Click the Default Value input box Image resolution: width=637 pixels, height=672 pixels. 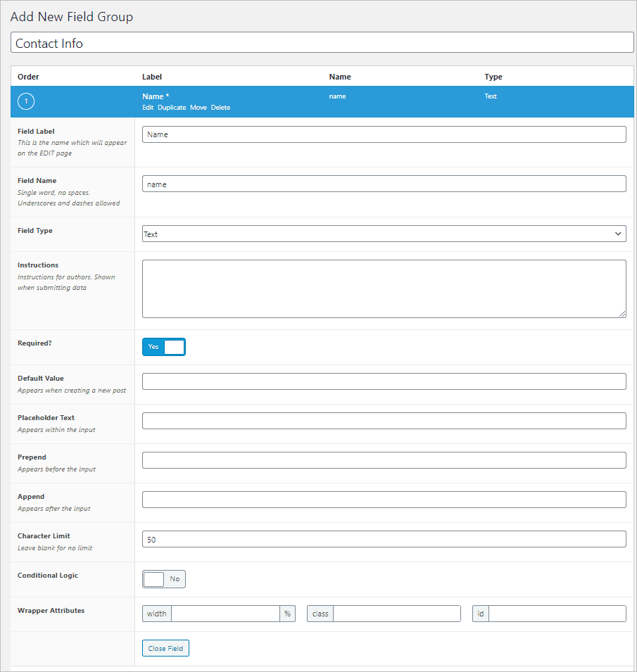(384, 381)
